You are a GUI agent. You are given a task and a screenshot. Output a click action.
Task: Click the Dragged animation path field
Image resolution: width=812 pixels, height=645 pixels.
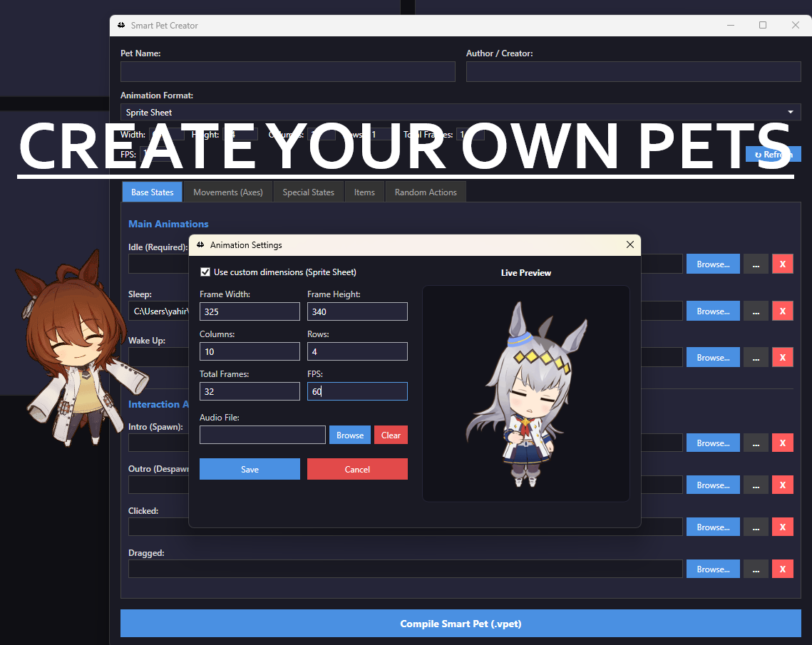tap(405, 569)
